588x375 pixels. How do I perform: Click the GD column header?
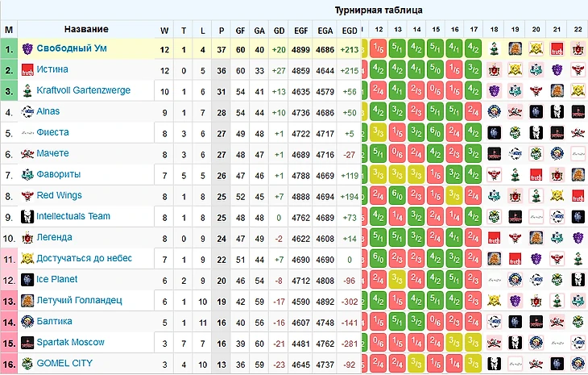click(280, 31)
